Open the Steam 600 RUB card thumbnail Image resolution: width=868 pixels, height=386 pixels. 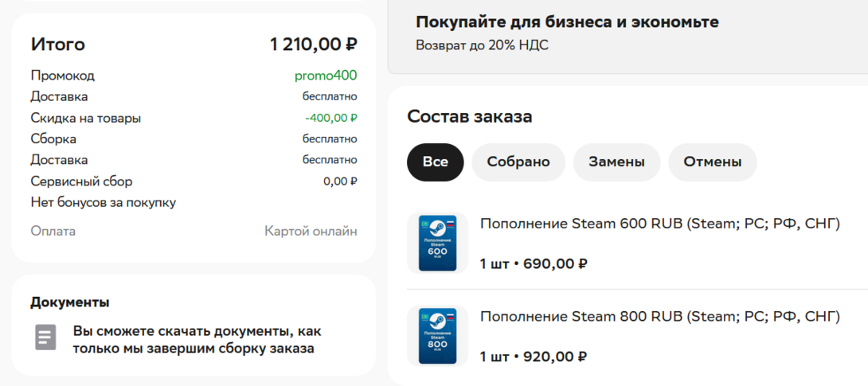[437, 244]
